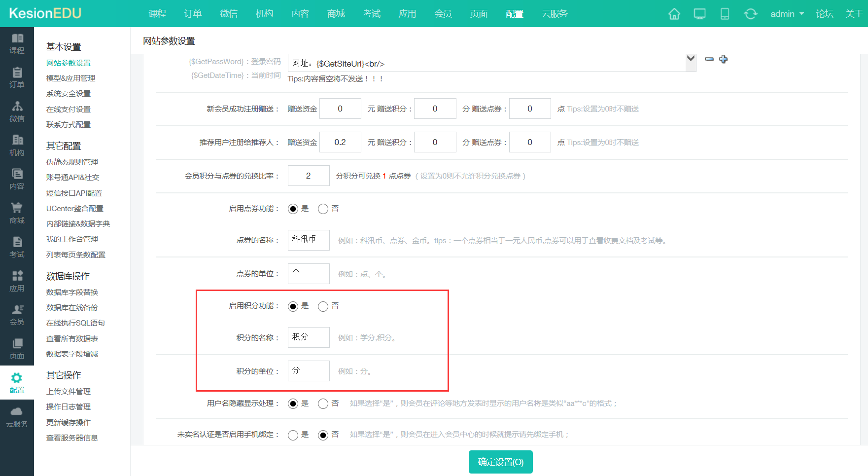Open the admin account dropdown
The width and height of the screenshot is (868, 476).
(x=786, y=14)
